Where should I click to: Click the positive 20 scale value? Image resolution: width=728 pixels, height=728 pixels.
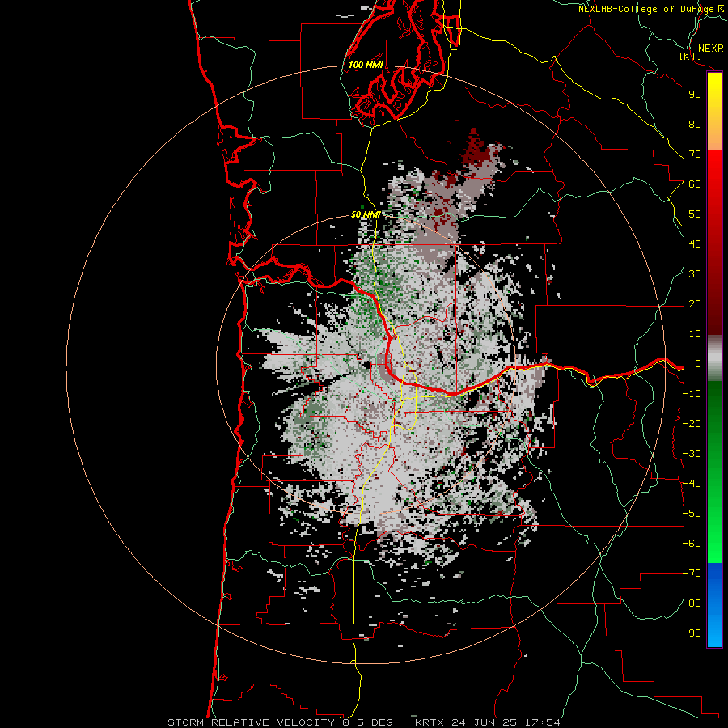[695, 304]
